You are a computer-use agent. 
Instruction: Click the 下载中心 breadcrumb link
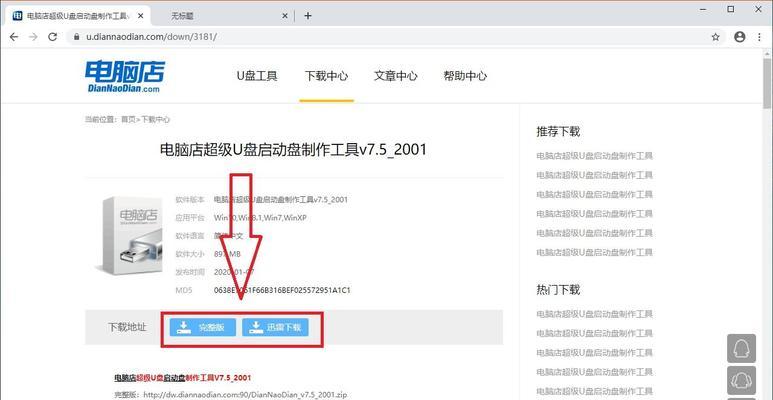(156, 119)
